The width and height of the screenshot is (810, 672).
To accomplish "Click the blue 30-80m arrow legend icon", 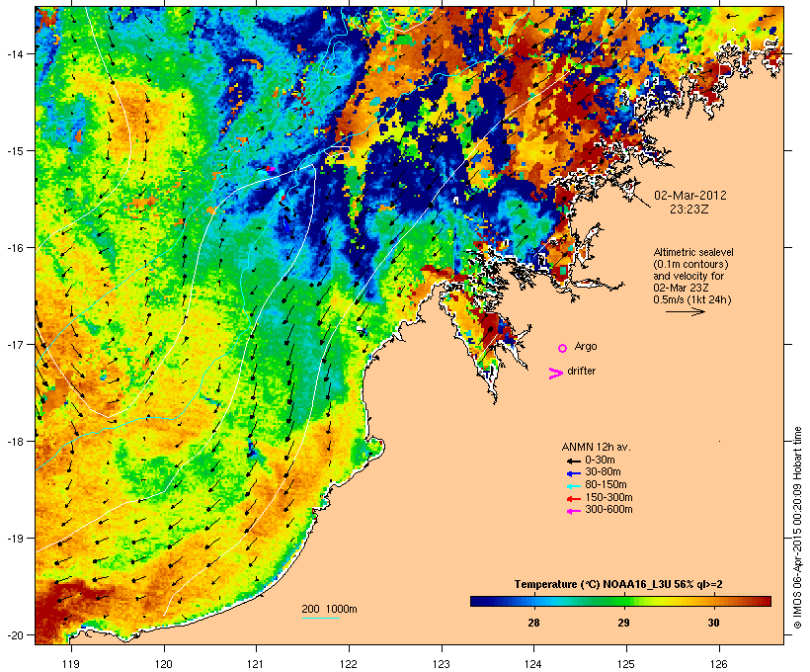I will click(x=573, y=473).
